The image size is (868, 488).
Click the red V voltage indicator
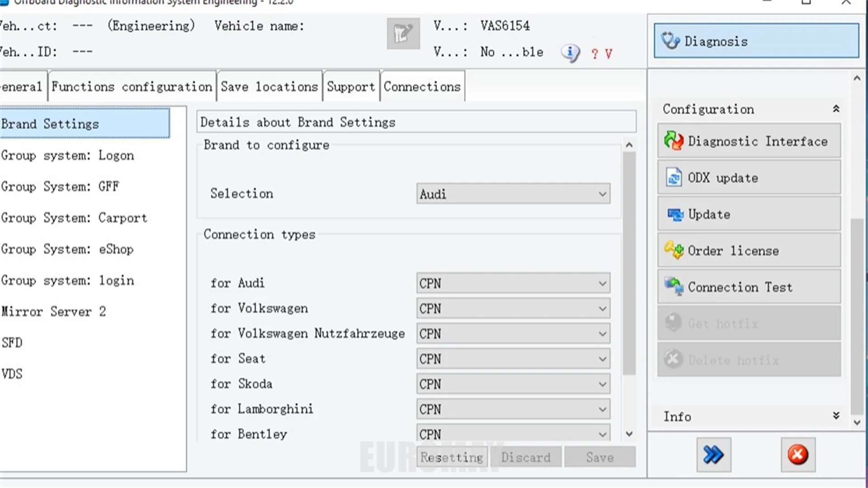pyautogui.click(x=609, y=54)
